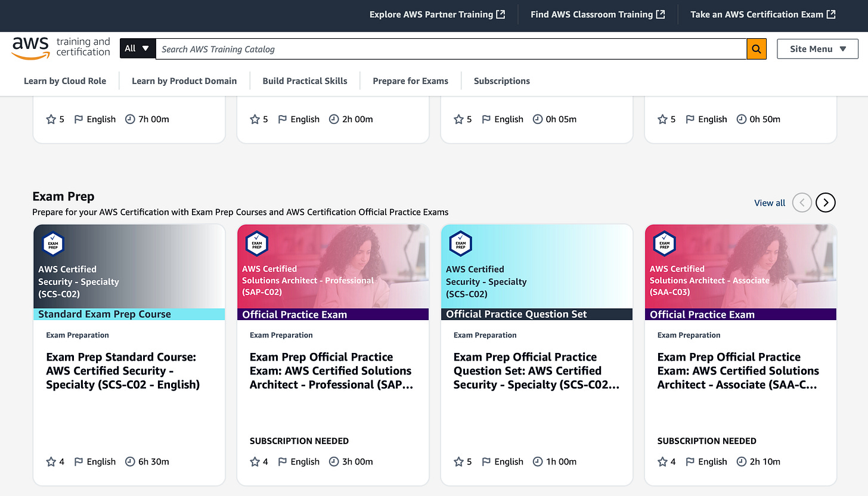This screenshot has width=868, height=496.
Task: Expand the Site Menu dropdown
Action: [817, 49]
